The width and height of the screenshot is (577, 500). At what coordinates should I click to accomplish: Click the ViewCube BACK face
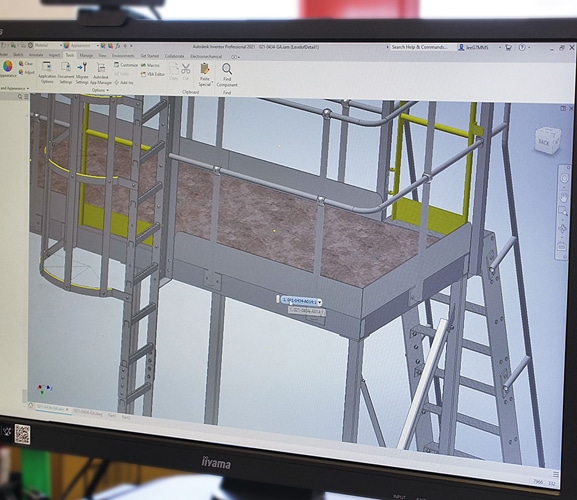coord(547,140)
